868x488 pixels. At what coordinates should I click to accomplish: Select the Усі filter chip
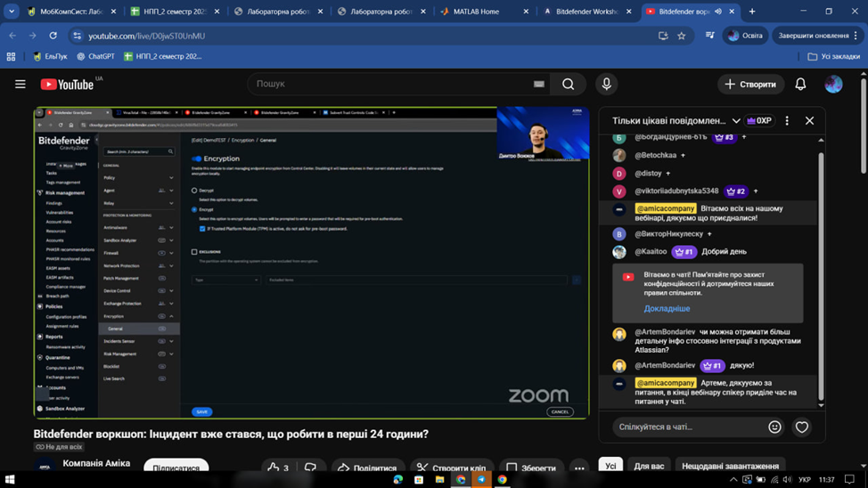click(x=610, y=466)
